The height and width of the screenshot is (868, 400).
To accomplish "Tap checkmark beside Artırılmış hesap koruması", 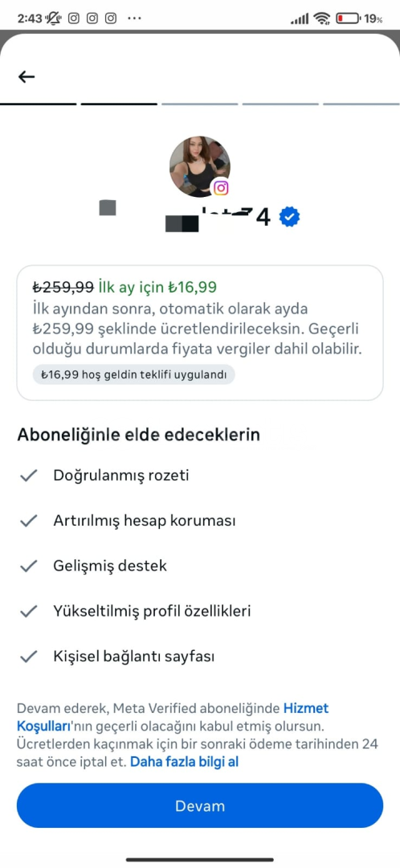I will pyautogui.click(x=28, y=521).
